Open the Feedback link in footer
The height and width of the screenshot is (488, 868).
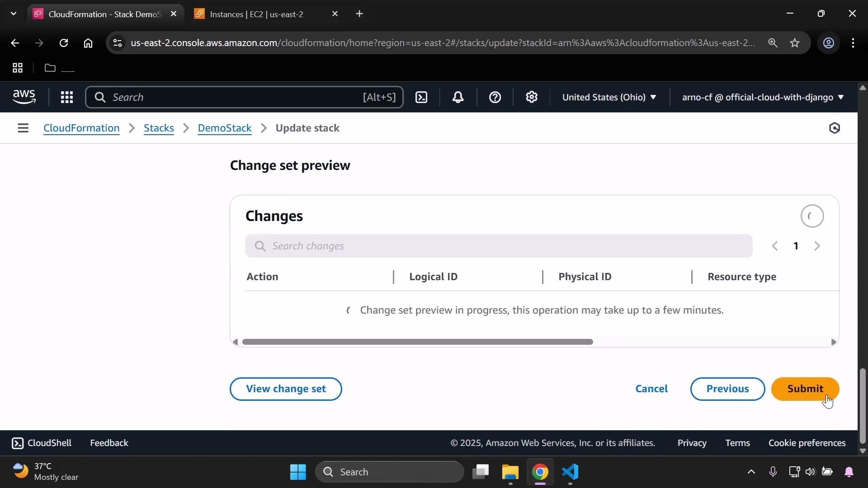[x=109, y=443]
